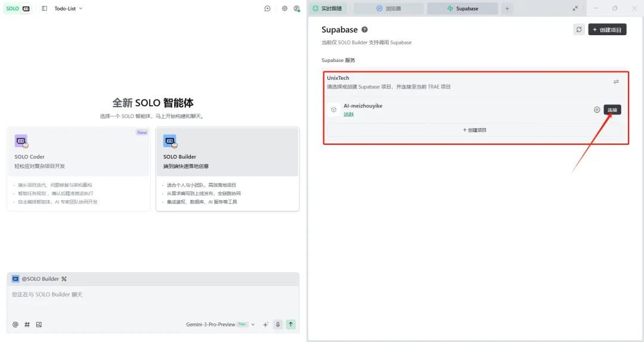The width and height of the screenshot is (644, 342).
Task: Connect the AI-meizhouyike project with 连接
Action: click(612, 110)
